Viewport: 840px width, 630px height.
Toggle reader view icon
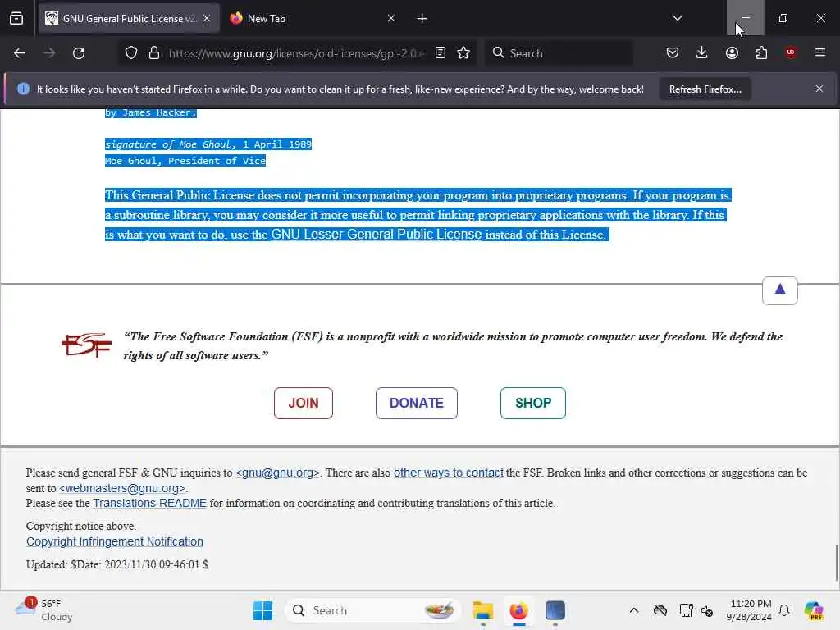click(x=441, y=53)
